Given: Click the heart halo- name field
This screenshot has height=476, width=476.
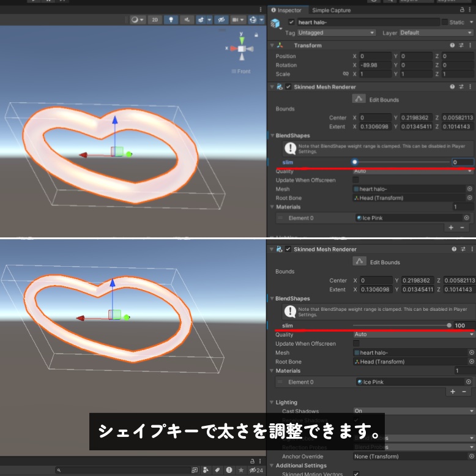Looking at the screenshot, I should (x=368, y=22).
